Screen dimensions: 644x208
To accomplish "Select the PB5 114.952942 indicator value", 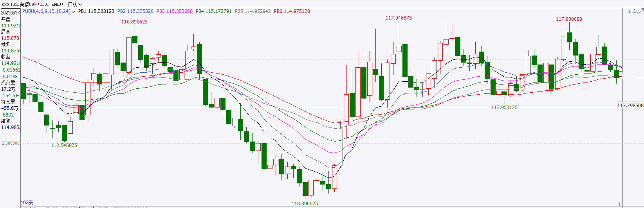I will [x=253, y=11].
